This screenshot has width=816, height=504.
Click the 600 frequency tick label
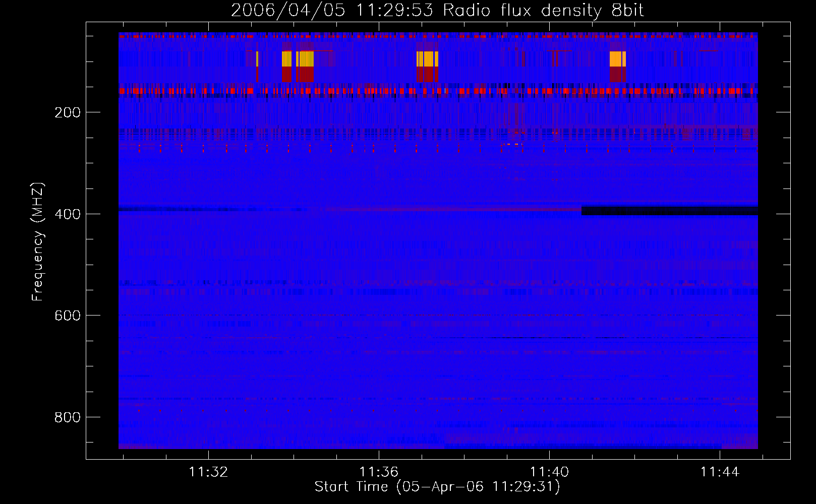click(68, 316)
